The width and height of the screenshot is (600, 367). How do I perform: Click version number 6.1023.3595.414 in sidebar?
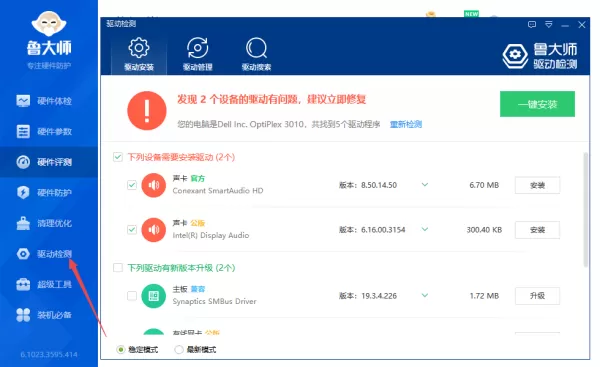(49, 354)
